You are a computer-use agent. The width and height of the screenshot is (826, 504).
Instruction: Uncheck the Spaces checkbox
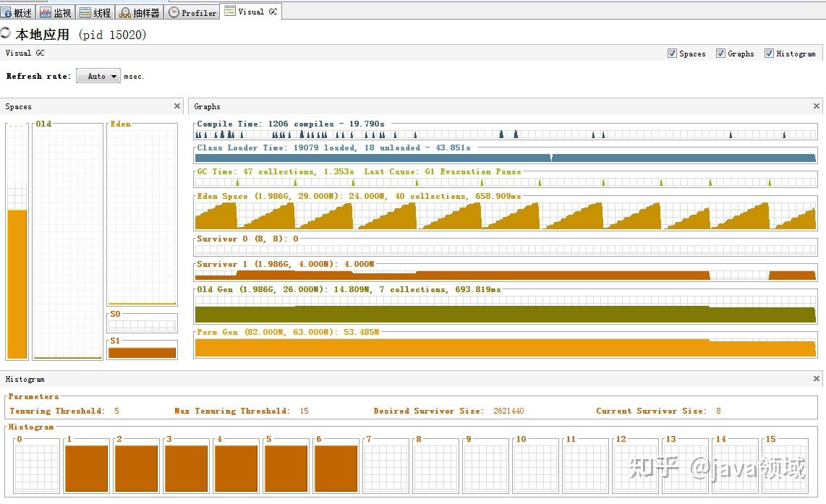pyautogui.click(x=673, y=54)
